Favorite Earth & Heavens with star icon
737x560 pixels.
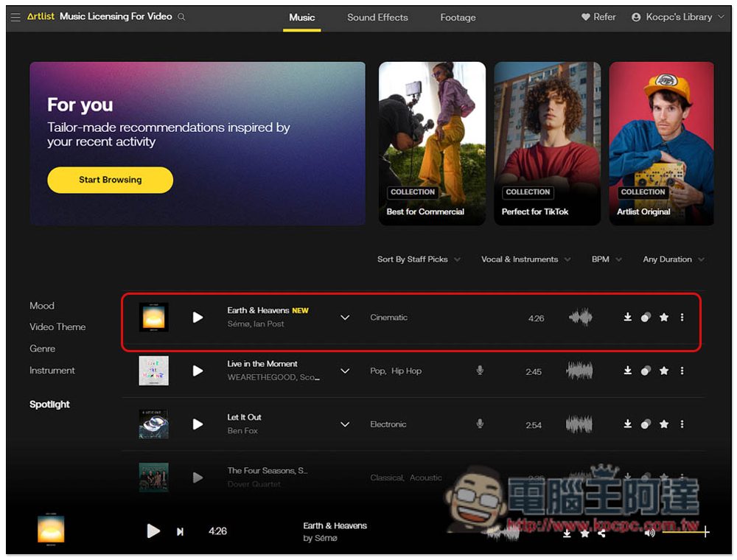664,318
